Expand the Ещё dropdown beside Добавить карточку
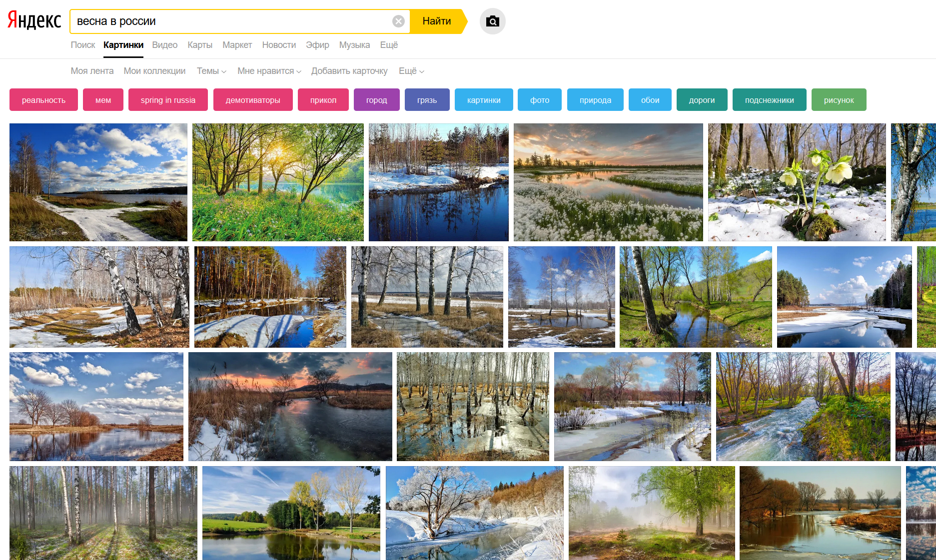This screenshot has height=560, width=936. pyautogui.click(x=411, y=71)
